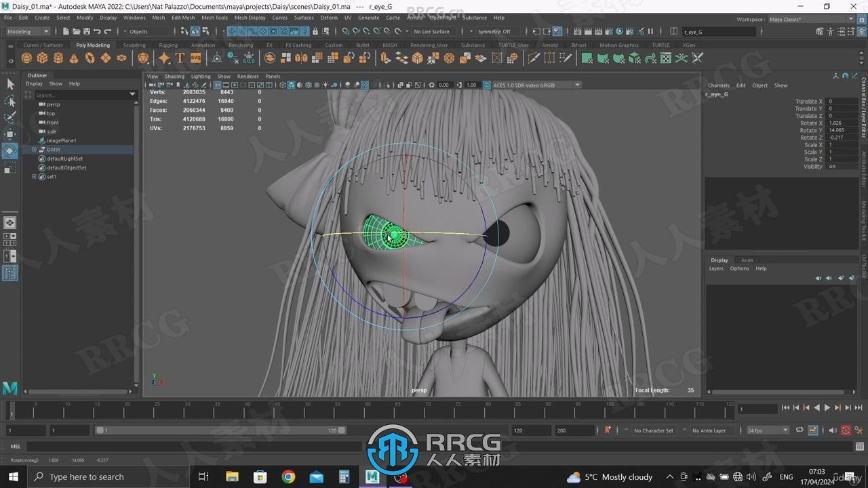Click the Hypershade sphere icon

pos(619,31)
